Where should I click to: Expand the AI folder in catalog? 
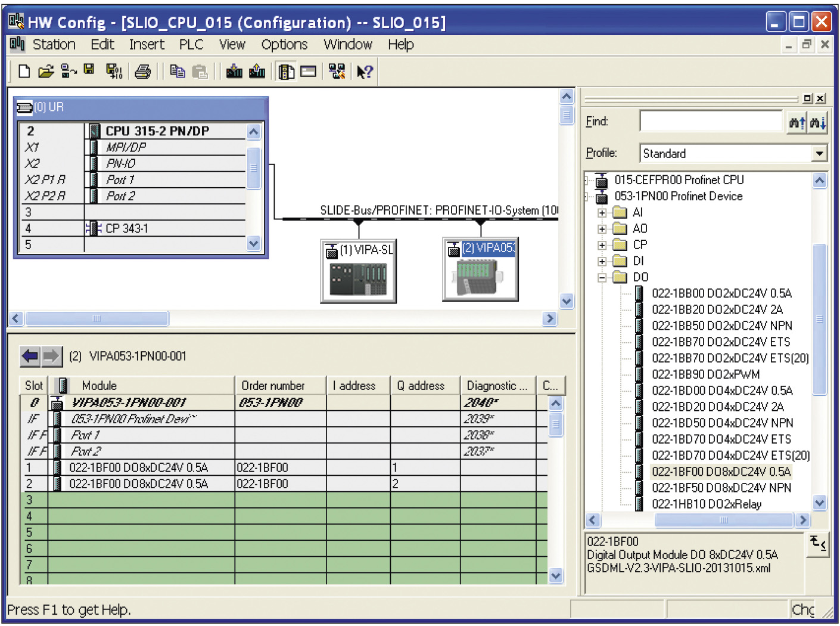(x=602, y=213)
